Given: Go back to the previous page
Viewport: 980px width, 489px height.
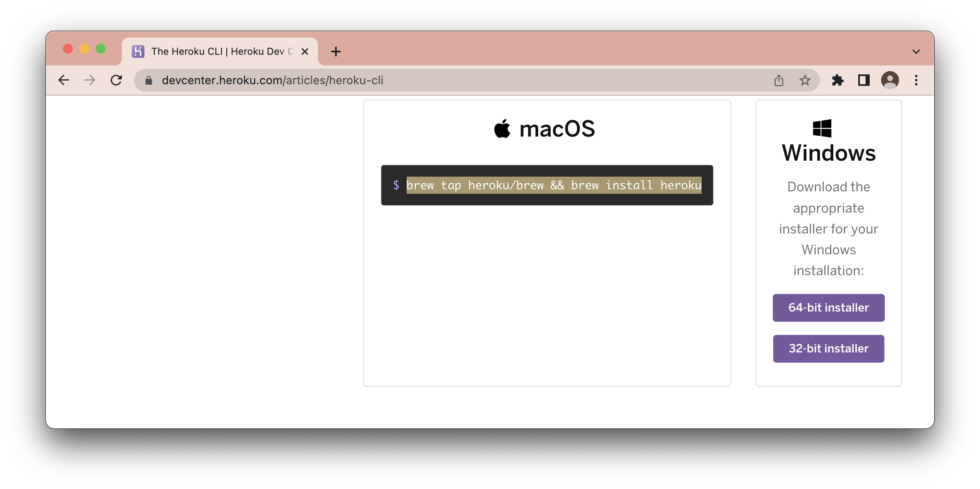Looking at the screenshot, I should point(64,80).
